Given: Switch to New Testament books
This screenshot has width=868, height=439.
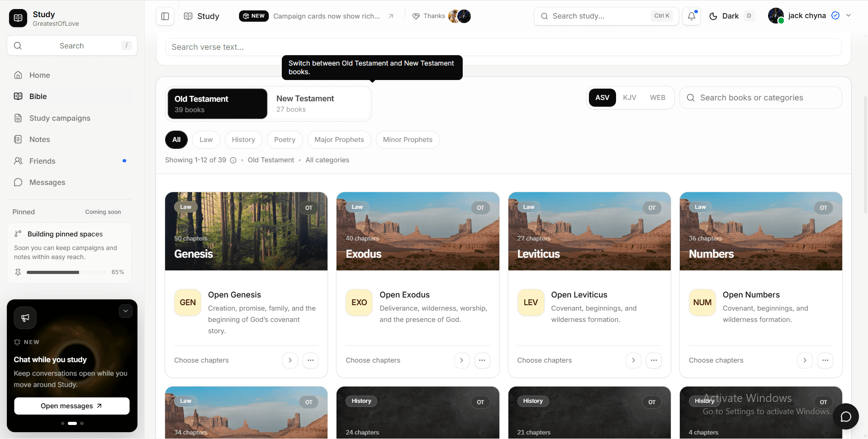Looking at the screenshot, I should point(319,104).
